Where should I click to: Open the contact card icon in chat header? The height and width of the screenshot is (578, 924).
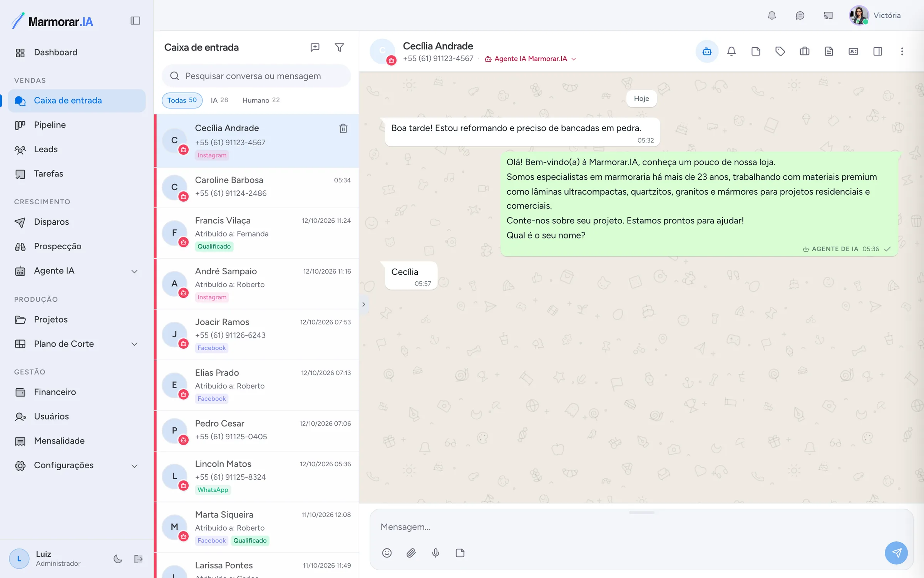click(x=853, y=51)
